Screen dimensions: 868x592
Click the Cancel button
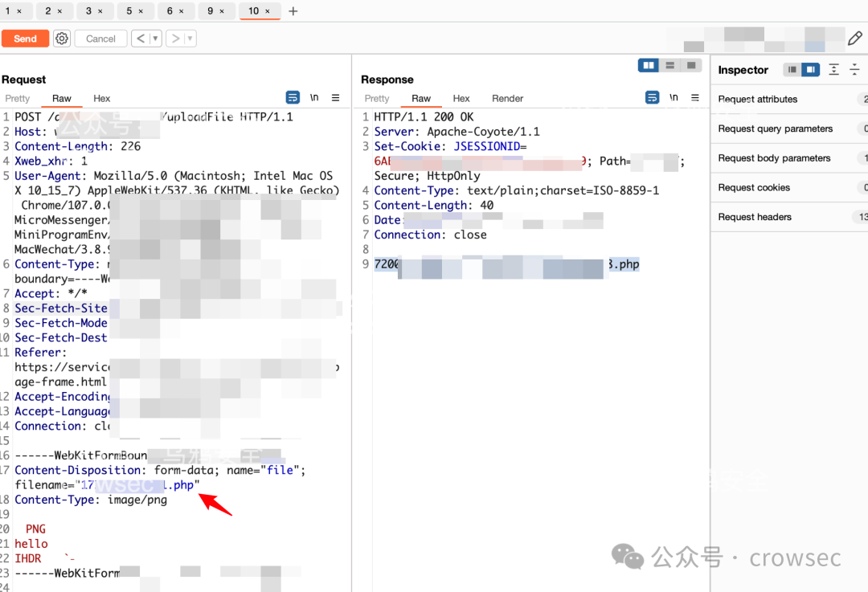pyautogui.click(x=100, y=39)
